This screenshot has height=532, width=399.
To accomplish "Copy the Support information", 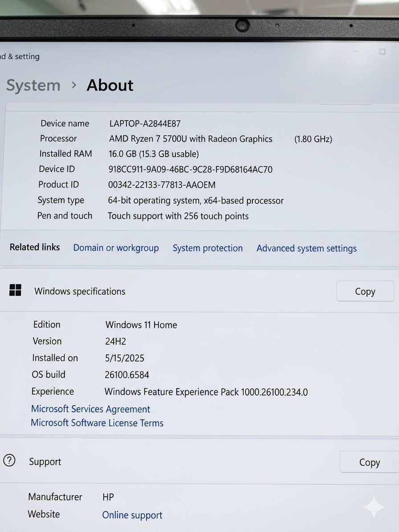I will [x=369, y=462].
